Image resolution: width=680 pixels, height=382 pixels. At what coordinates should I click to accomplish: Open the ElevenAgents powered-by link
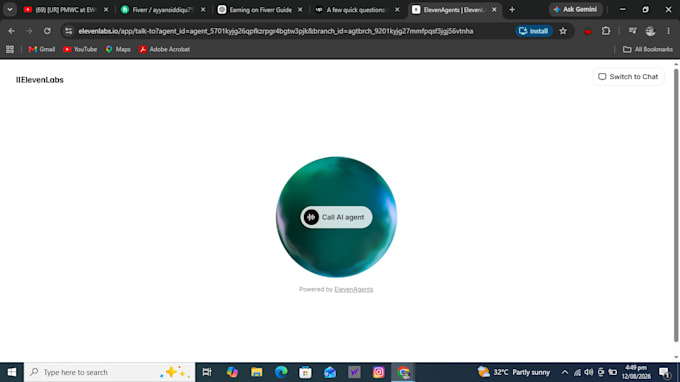click(x=353, y=289)
